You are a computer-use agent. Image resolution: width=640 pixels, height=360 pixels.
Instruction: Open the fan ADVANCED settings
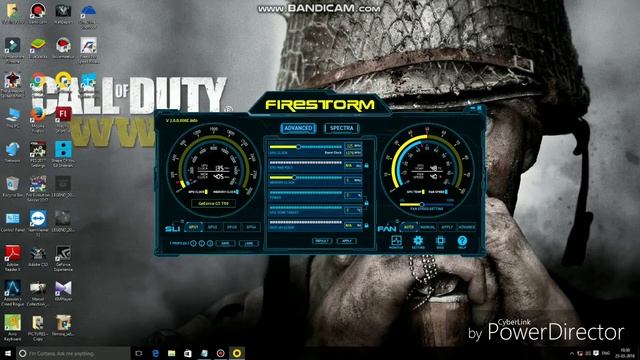coord(467,227)
